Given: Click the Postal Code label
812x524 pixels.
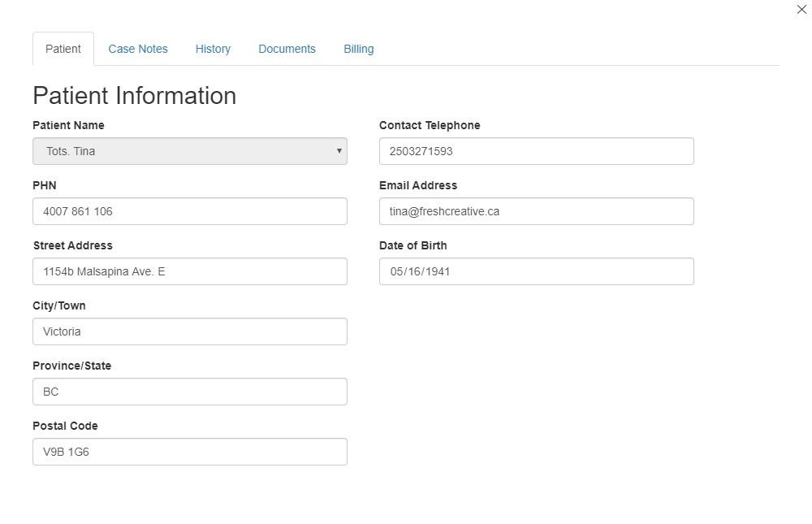Looking at the screenshot, I should [65, 426].
